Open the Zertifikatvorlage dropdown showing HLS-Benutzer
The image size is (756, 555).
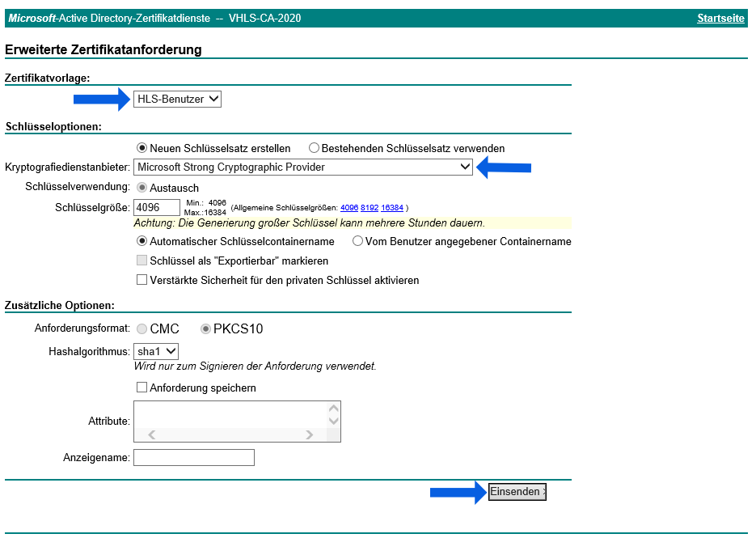coord(179,99)
